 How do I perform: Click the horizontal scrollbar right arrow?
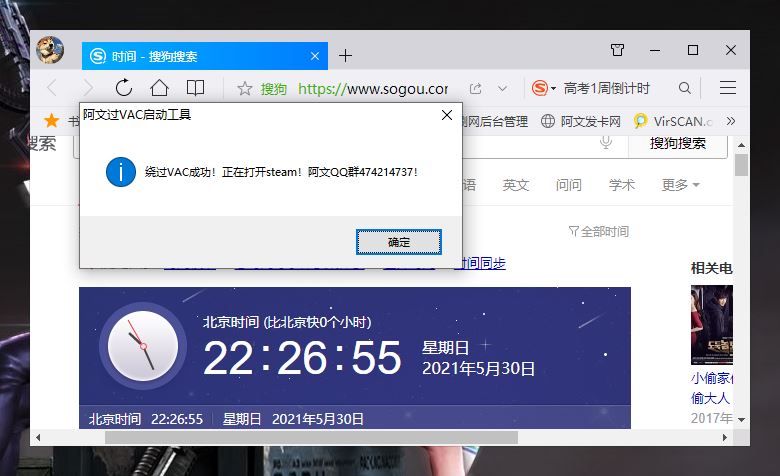(725, 438)
